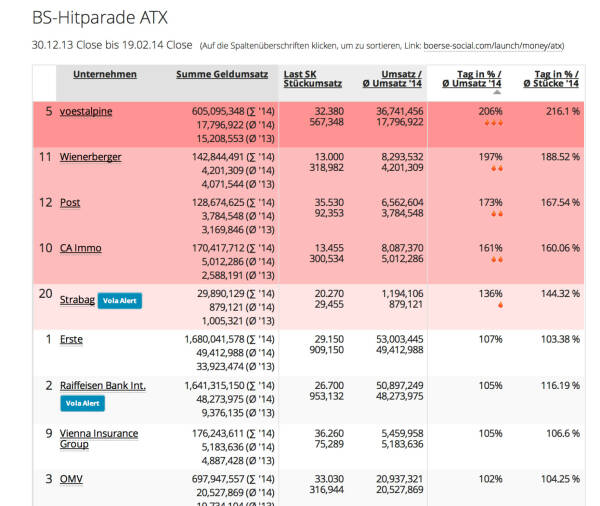The width and height of the screenshot is (600, 506).
Task: Click the flame icons in CA Immo row
Action: pyautogui.click(x=490, y=259)
